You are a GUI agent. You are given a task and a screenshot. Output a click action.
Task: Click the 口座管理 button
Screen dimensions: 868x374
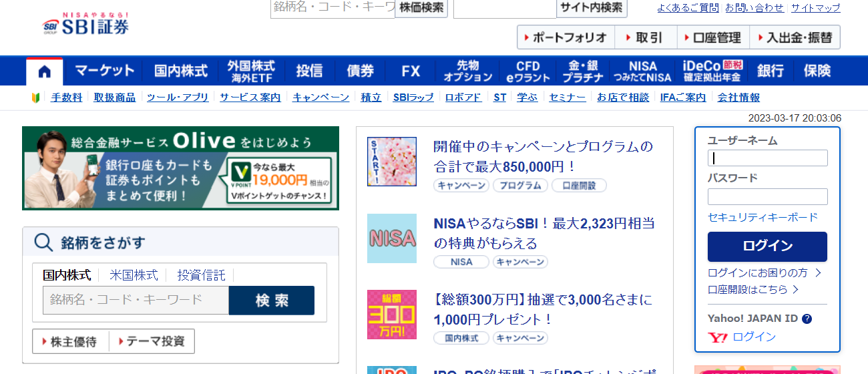(713, 37)
